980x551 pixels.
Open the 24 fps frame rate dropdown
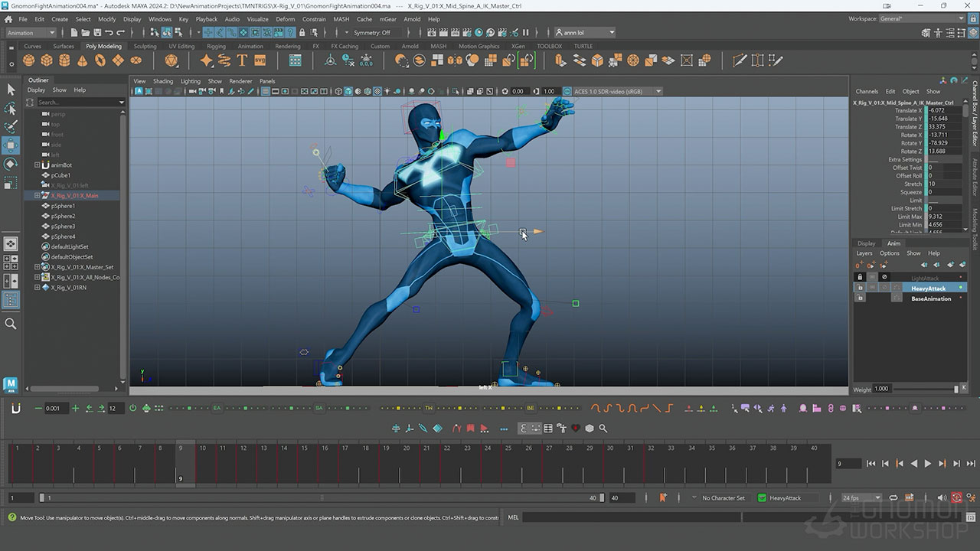(x=861, y=497)
